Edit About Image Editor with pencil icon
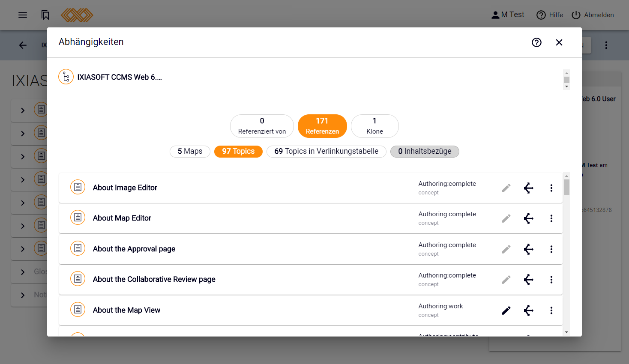 click(506, 188)
